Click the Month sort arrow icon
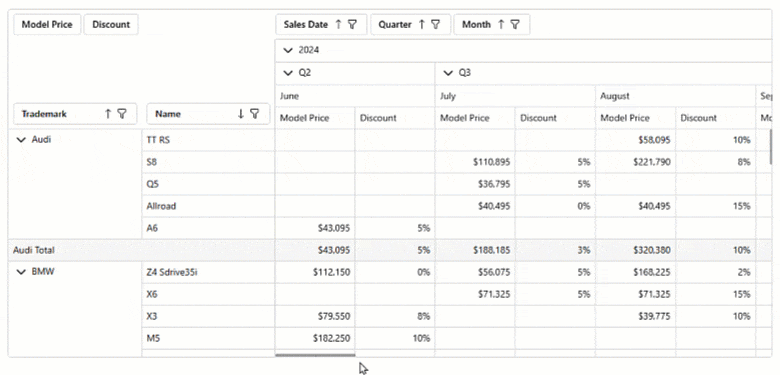 pyautogui.click(x=501, y=24)
